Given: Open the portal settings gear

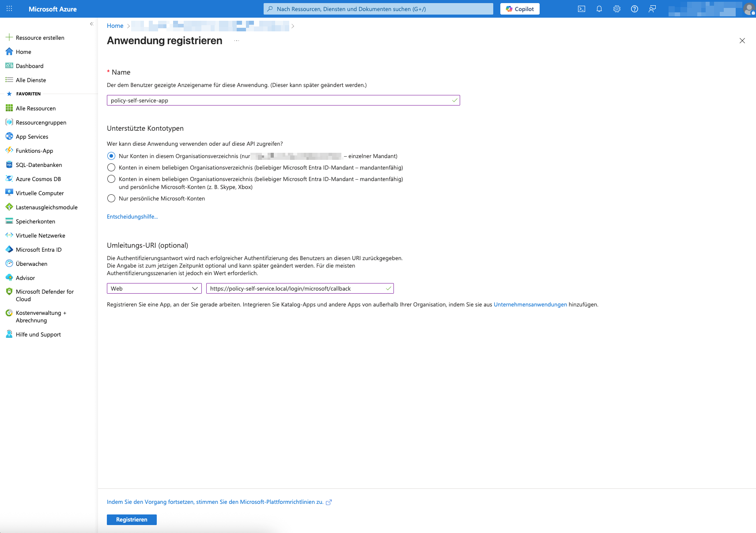Looking at the screenshot, I should click(x=616, y=8).
